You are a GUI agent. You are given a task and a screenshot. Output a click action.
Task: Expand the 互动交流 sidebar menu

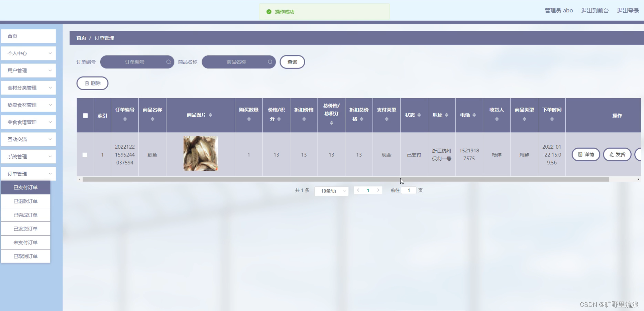click(x=28, y=139)
